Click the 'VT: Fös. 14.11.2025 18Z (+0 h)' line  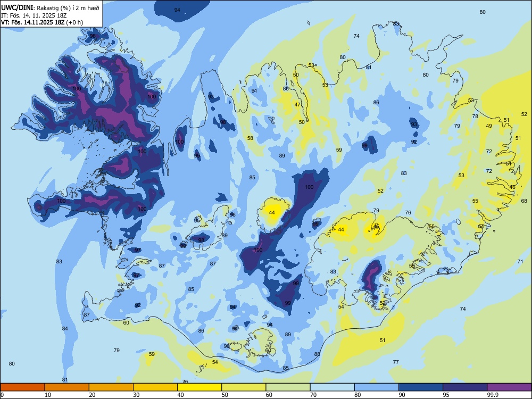tap(41, 22)
